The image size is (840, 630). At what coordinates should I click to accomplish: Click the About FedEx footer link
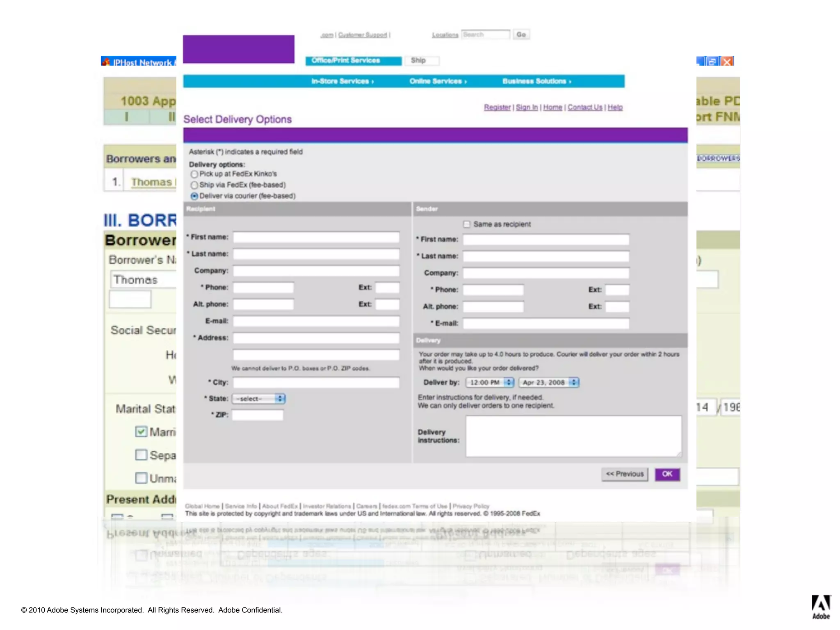tap(280, 507)
